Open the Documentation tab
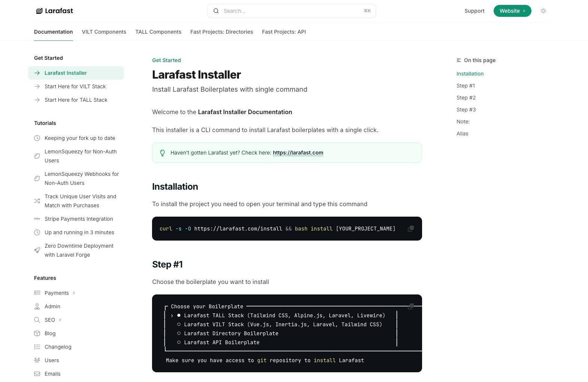Image resolution: width=588 pixels, height=382 pixels. point(54,32)
